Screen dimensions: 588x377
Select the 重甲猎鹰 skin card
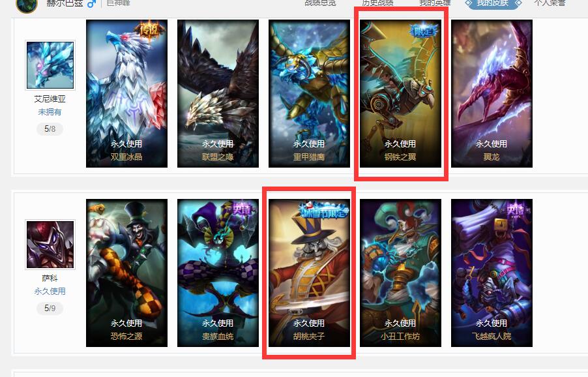309,93
